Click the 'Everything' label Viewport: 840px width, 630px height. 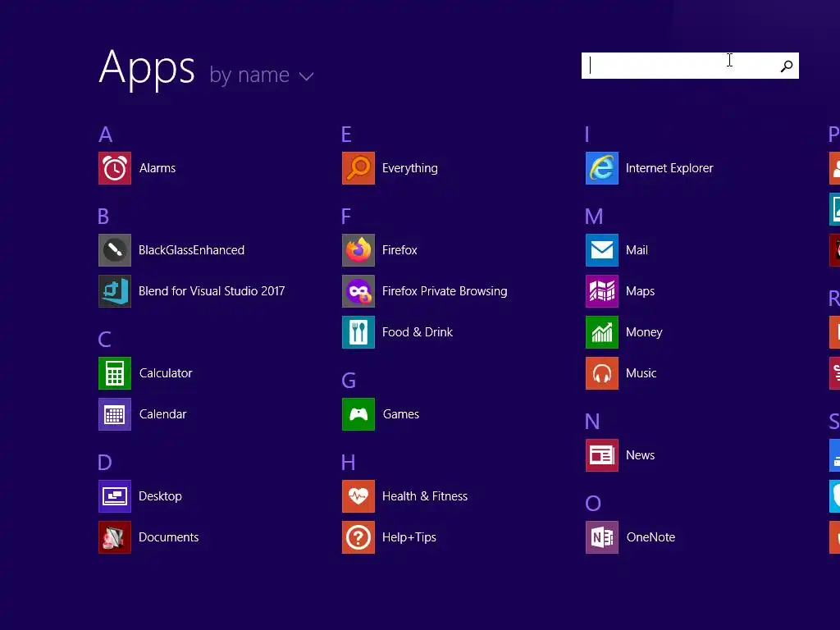point(410,169)
